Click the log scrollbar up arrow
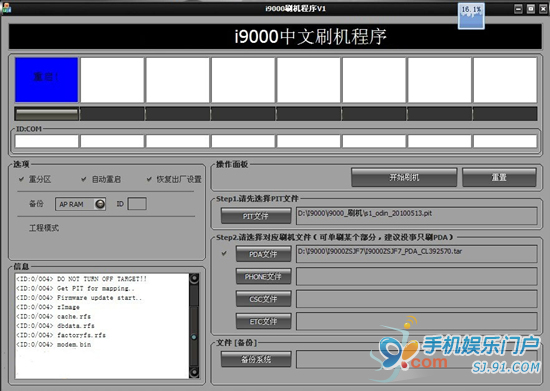 pyautogui.click(x=194, y=279)
